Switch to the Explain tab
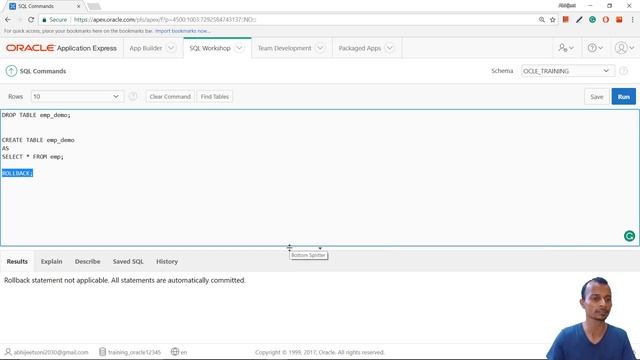This screenshot has height=360, width=640. [51, 262]
